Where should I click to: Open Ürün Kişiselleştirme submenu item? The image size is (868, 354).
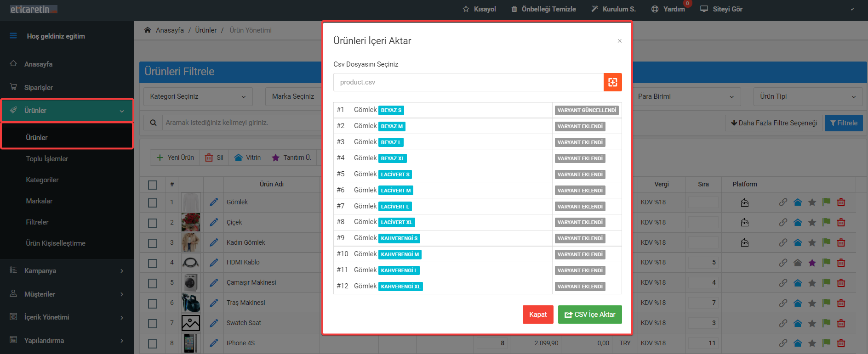click(x=56, y=243)
